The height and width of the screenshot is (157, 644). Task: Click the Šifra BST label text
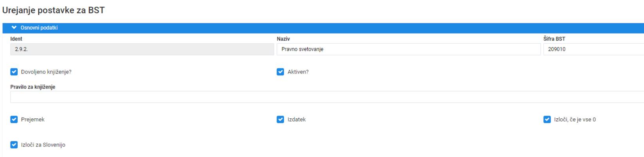coord(554,39)
